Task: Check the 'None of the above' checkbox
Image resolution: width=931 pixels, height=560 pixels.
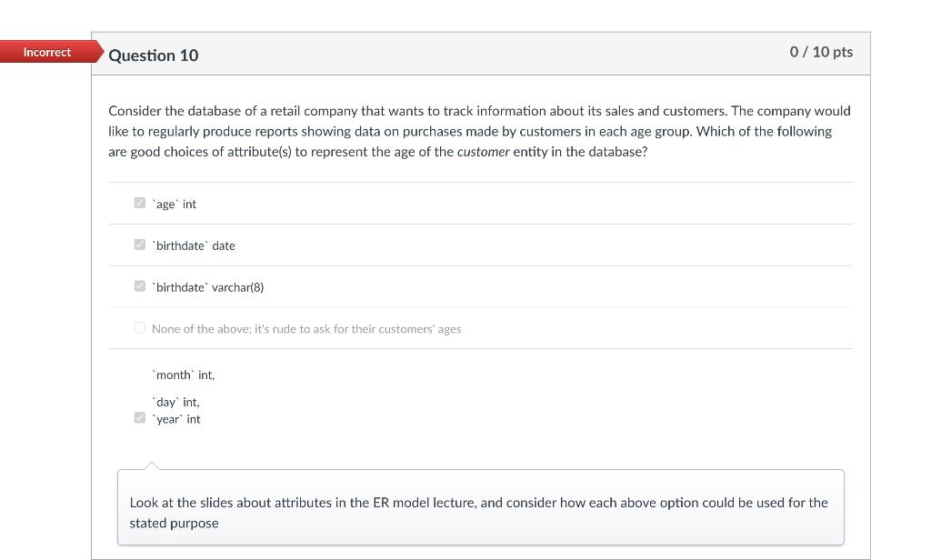Action: (x=139, y=328)
